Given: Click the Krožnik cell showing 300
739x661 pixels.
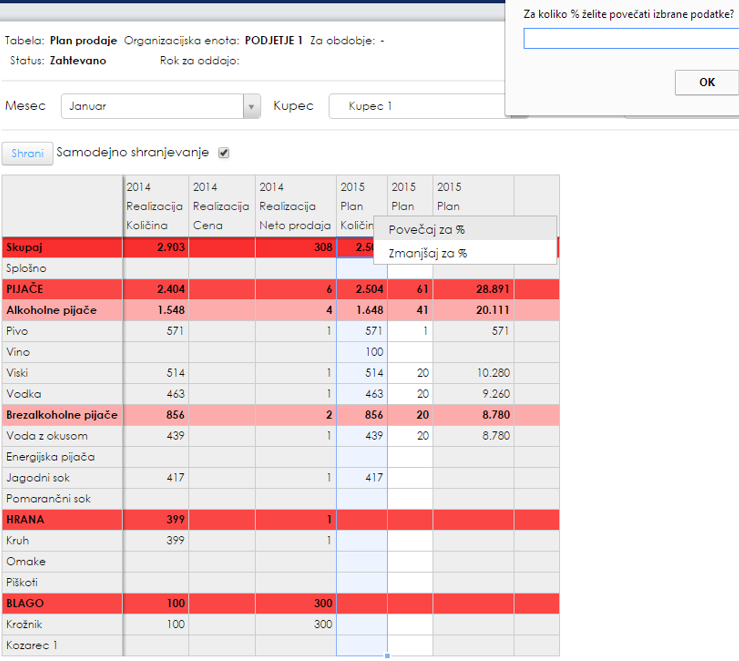Looking at the screenshot, I should pos(295,625).
